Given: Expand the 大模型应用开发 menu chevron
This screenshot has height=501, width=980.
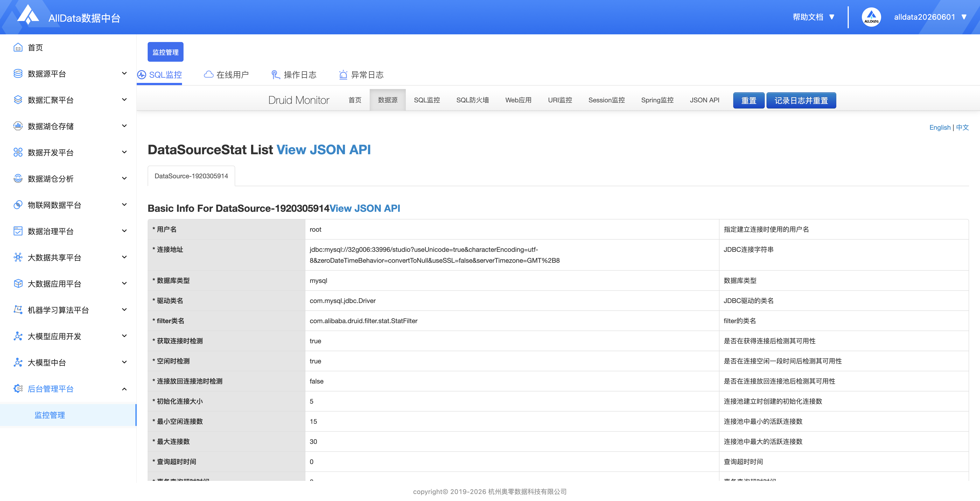Looking at the screenshot, I should tap(124, 336).
